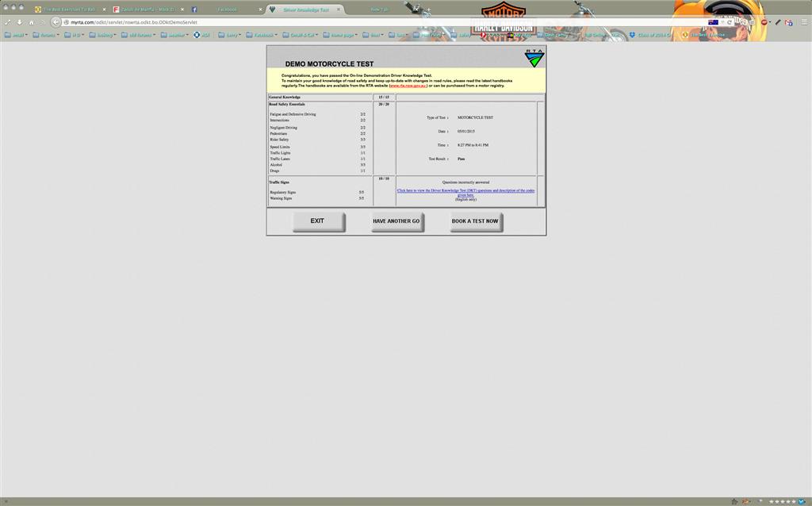Click the MOTORCYCLE TEST type value

(476, 117)
